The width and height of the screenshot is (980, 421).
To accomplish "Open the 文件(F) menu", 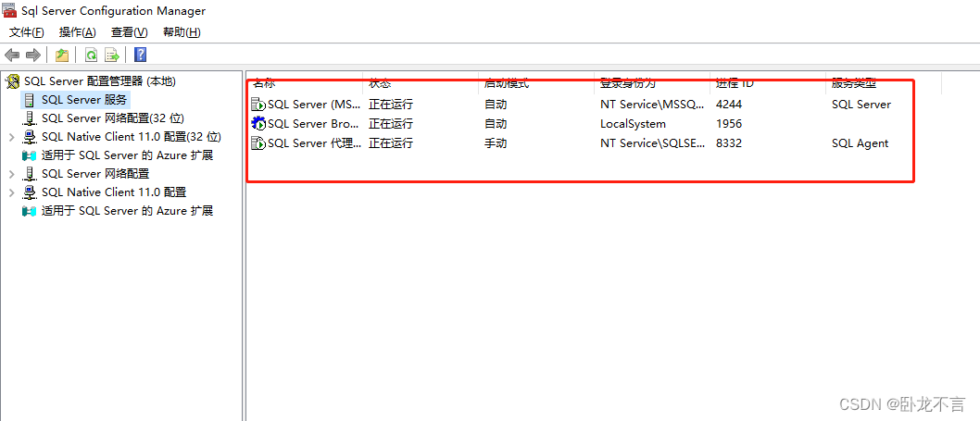I will click(x=27, y=31).
